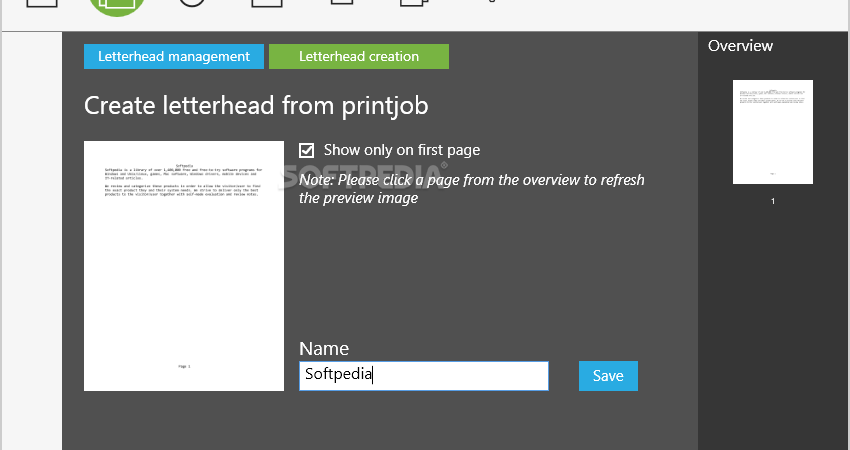Click the page number 1 under thumbnail
This screenshot has width=850, height=450.
coord(773,201)
